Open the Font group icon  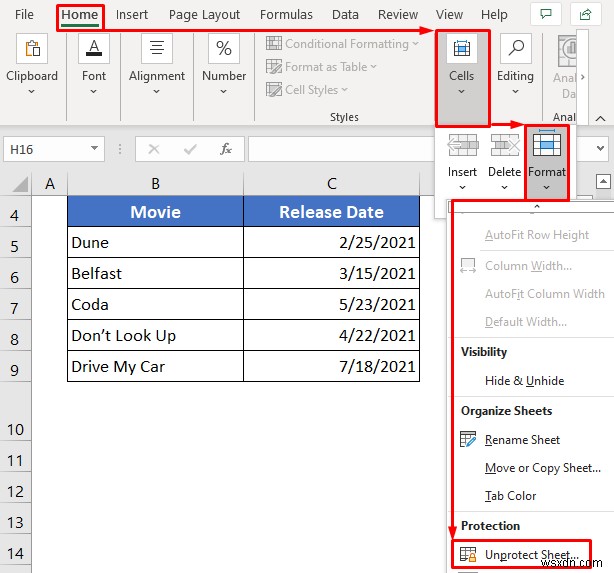(94, 49)
